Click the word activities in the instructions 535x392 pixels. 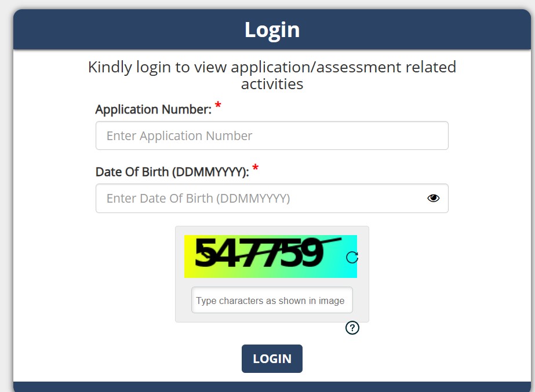pyautogui.click(x=272, y=84)
